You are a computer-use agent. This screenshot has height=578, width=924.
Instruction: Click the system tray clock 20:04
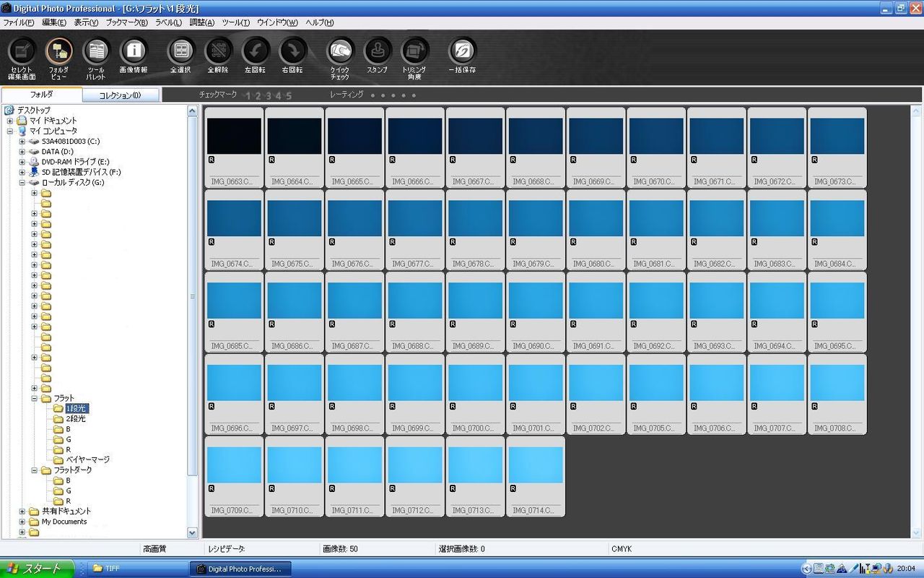[907, 569]
